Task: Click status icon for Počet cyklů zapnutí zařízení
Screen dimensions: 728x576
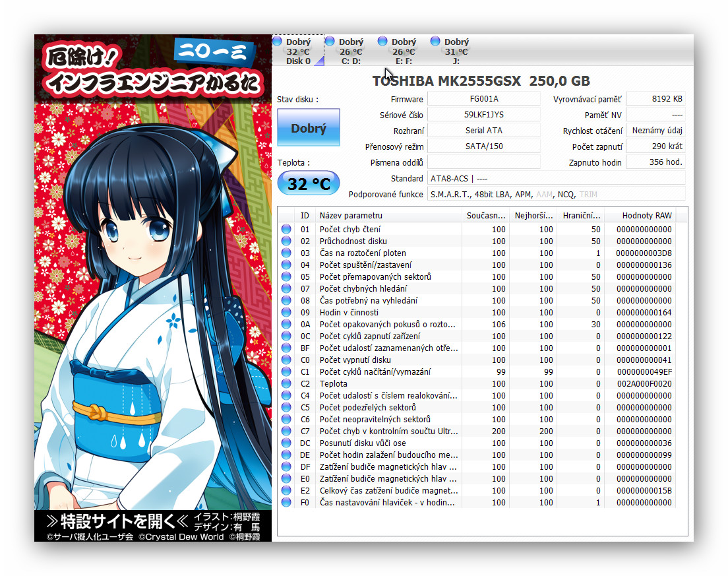Action: point(286,336)
